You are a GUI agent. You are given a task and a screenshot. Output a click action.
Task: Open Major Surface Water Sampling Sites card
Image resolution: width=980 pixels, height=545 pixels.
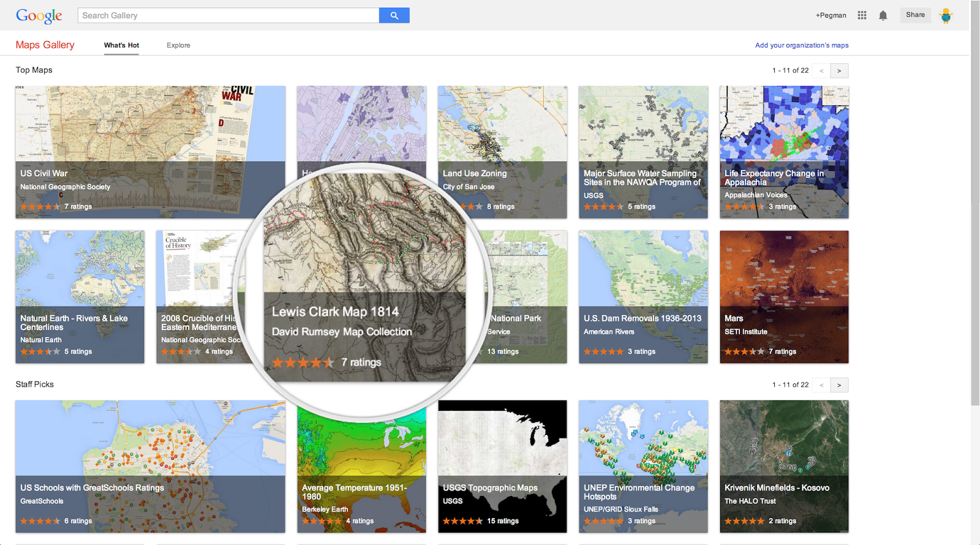point(643,152)
